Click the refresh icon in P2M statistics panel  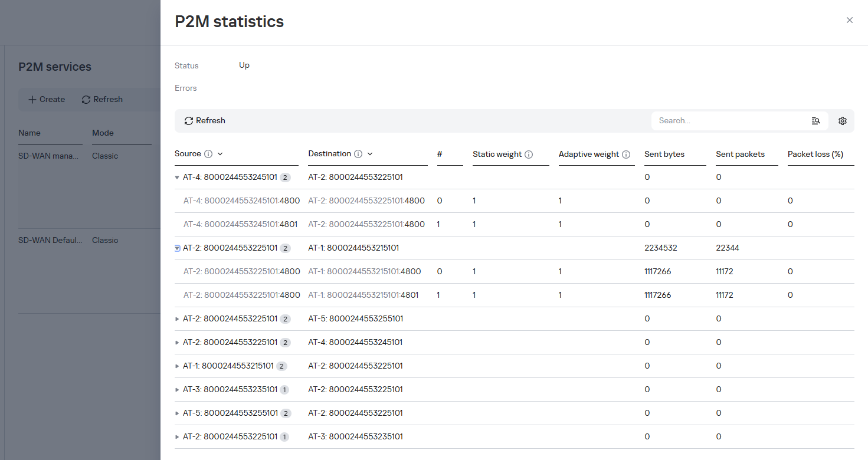click(189, 121)
